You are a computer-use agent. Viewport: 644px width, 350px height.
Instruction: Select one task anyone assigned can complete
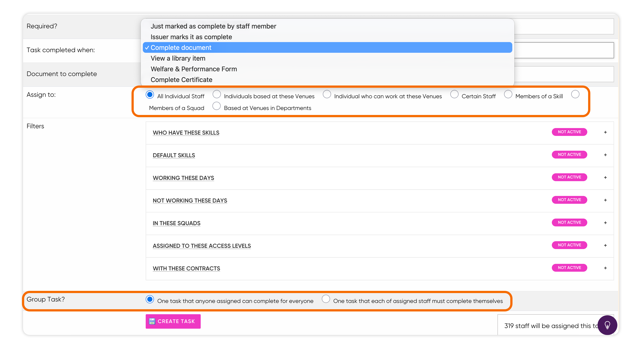point(150,299)
